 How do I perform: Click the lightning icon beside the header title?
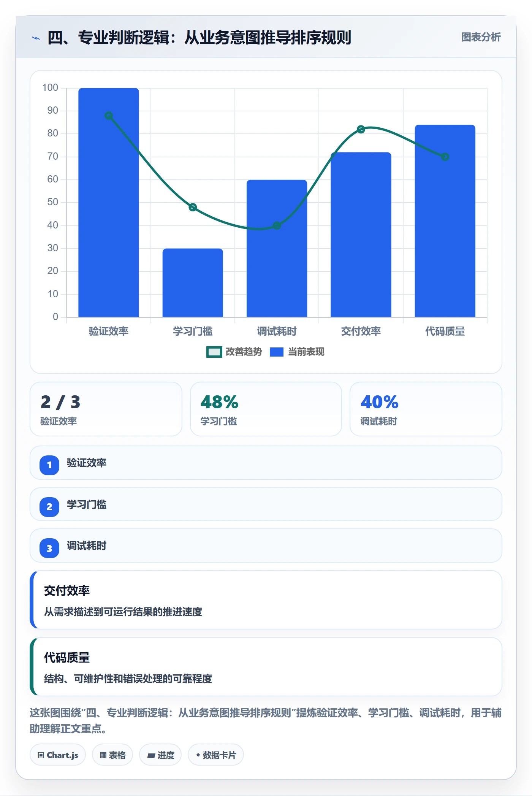36,38
